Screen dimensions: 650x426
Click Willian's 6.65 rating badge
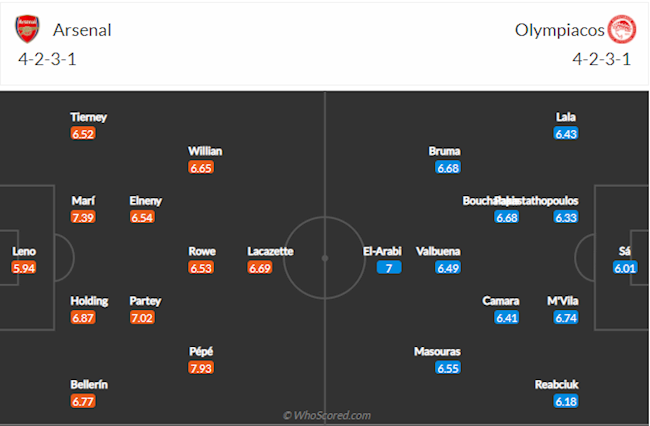point(201,167)
